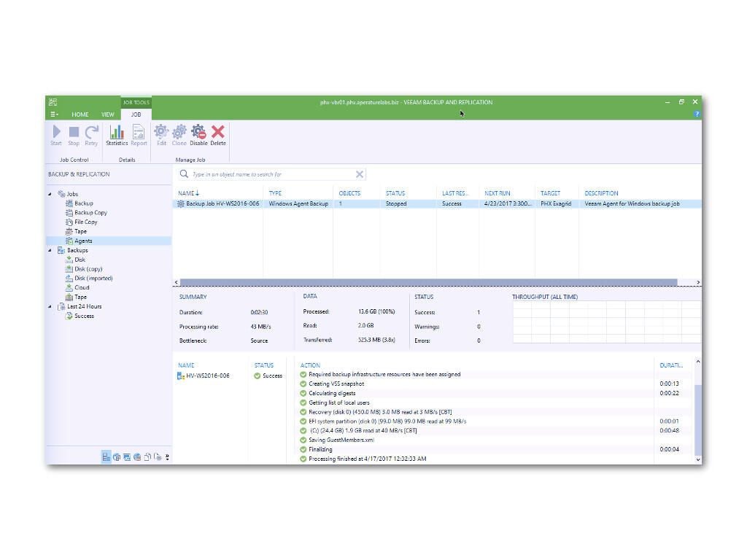Expand the navigation bar overflow chevron
Image resolution: width=747 pixels, height=560 pixels.
click(167, 457)
